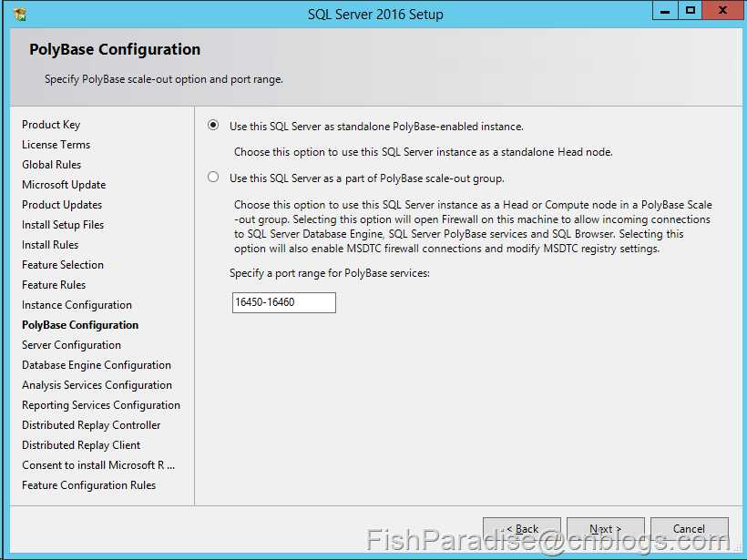This screenshot has width=747, height=560.
Task: Click 'part of PolyBase scale-out group' label
Action: point(367,178)
